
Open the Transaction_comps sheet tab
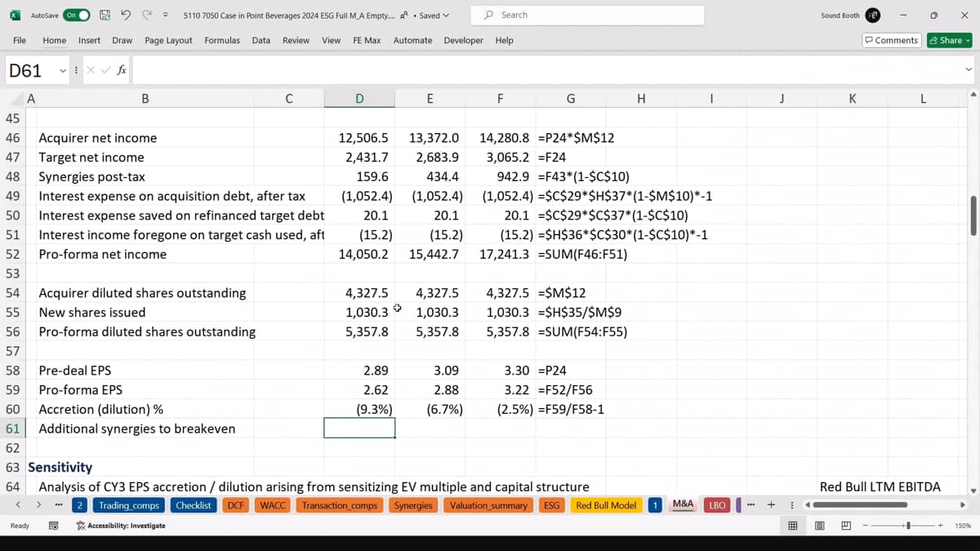tap(340, 505)
